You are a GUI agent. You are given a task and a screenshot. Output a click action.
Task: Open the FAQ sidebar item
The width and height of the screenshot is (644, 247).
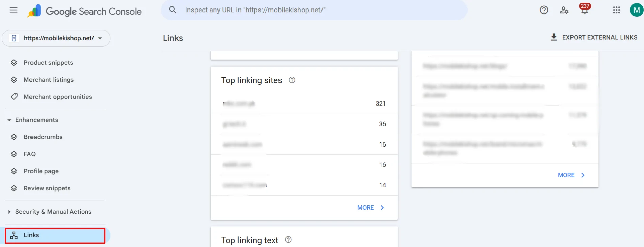point(29,154)
